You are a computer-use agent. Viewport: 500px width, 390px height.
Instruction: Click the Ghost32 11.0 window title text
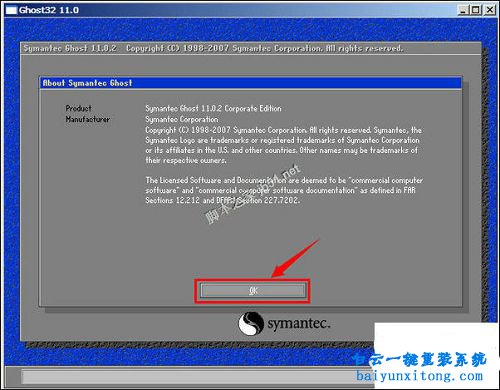coord(49,10)
